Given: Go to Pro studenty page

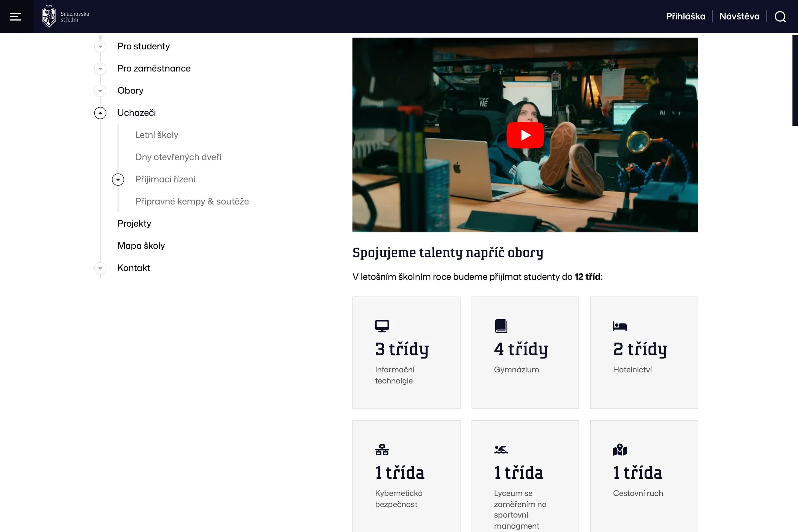Looking at the screenshot, I should tap(144, 47).
